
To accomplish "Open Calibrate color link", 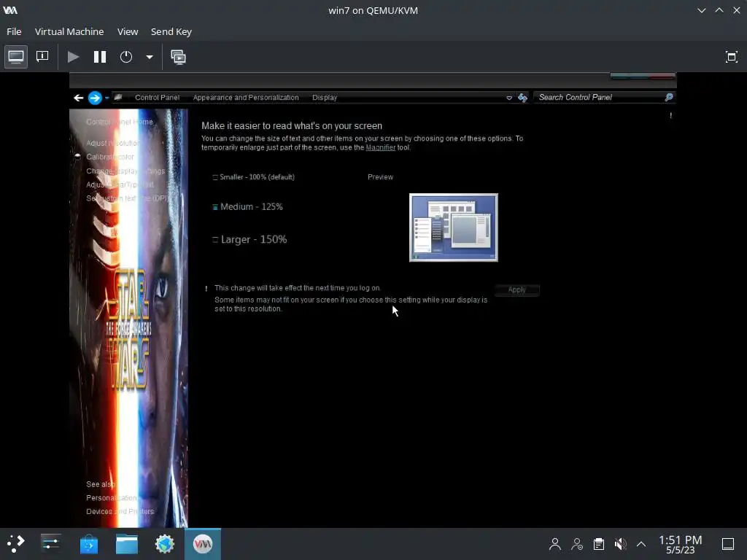I will pos(110,157).
